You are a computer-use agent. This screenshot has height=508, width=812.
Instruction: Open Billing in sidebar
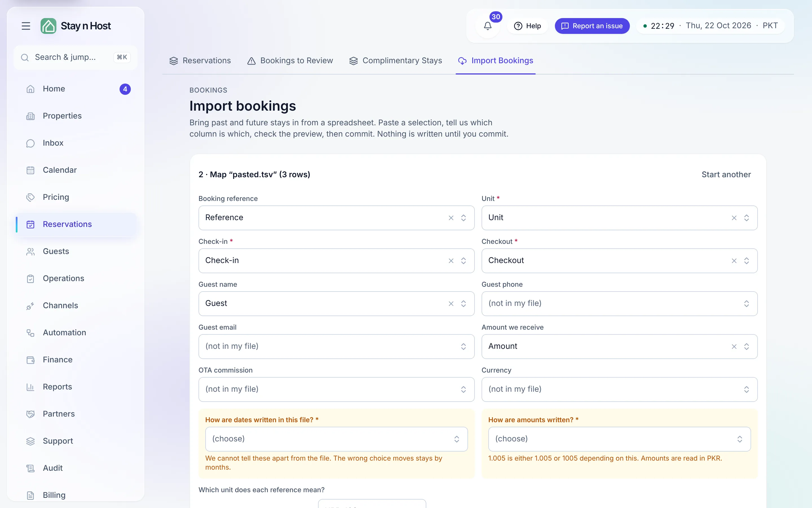point(76,495)
